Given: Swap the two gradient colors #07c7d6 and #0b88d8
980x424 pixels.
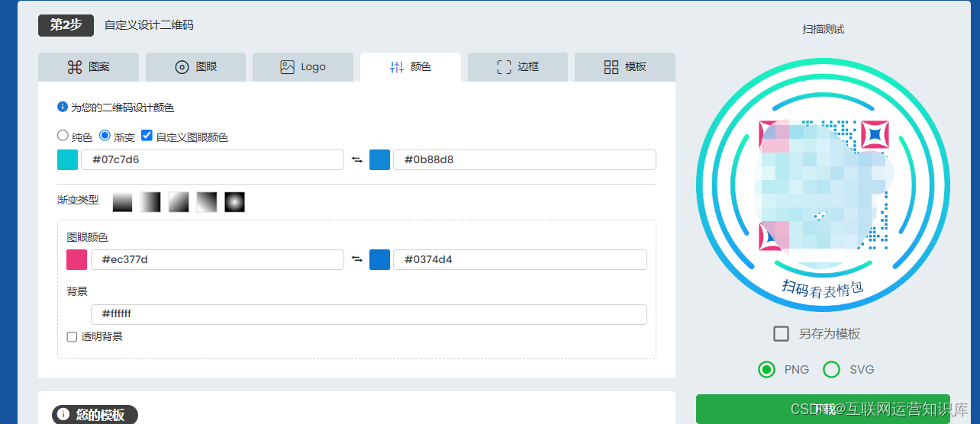Looking at the screenshot, I should tap(356, 159).
